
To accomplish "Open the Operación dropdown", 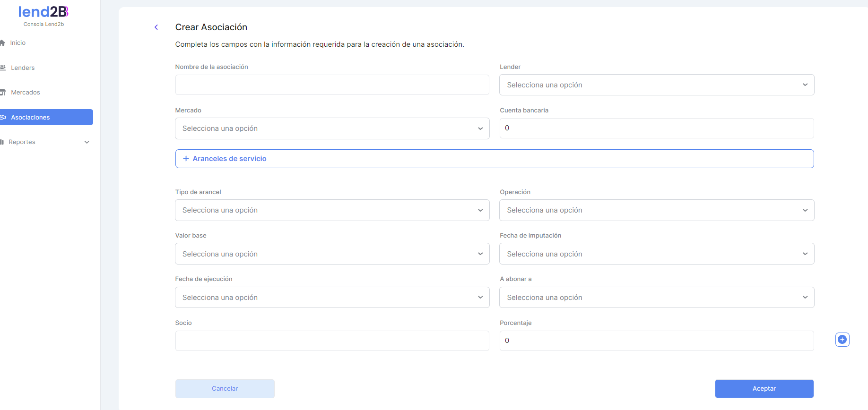I will [656, 210].
